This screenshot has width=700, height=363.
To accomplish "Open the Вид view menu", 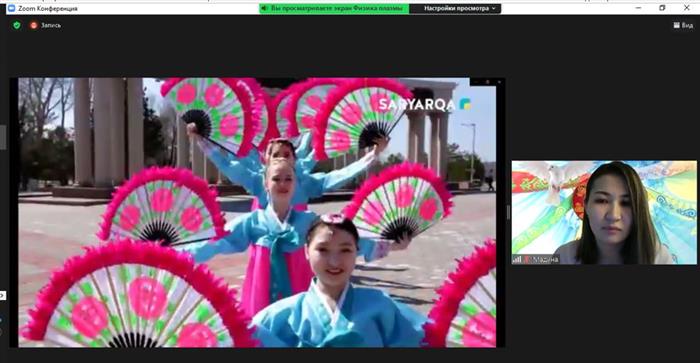I will coord(683,25).
